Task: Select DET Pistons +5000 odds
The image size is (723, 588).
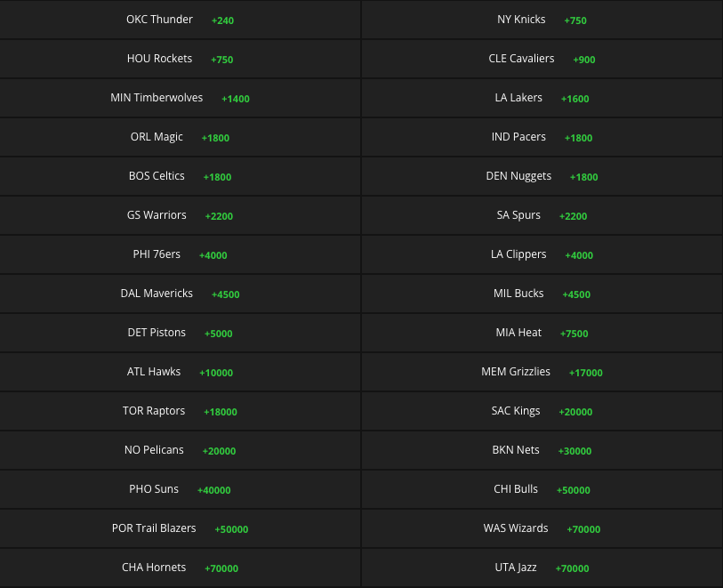Action: [180, 334]
